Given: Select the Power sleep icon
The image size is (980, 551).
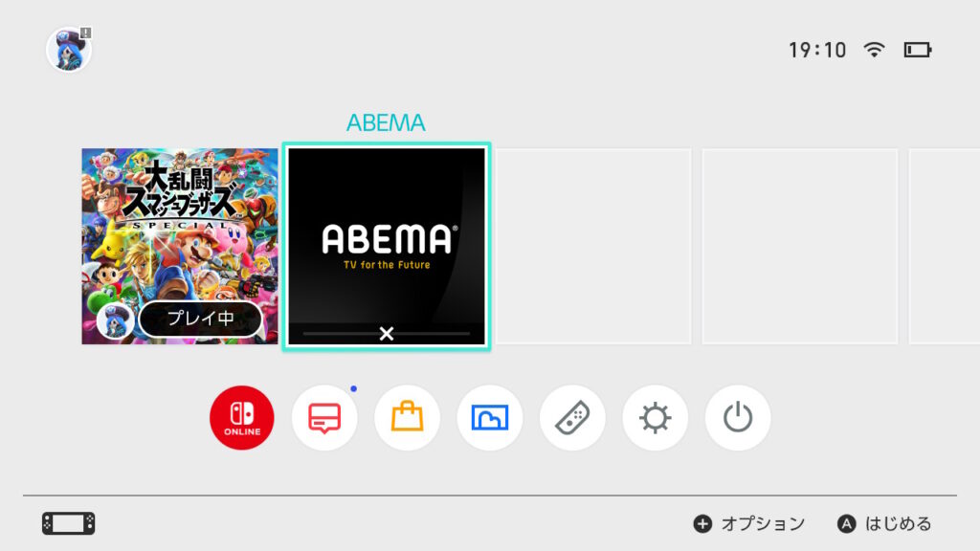Looking at the screenshot, I should pyautogui.click(x=738, y=417).
